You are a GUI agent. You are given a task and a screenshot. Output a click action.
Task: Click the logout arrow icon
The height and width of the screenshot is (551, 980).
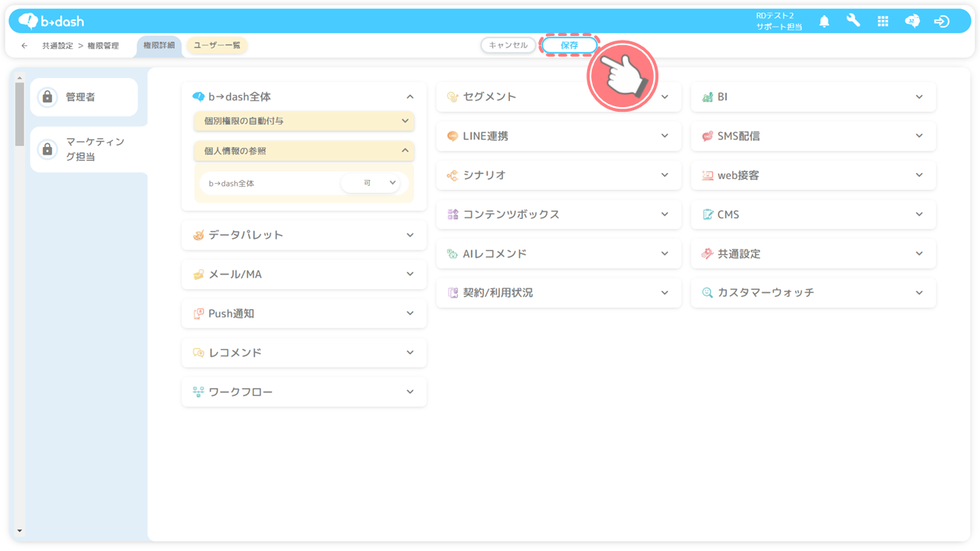942,21
